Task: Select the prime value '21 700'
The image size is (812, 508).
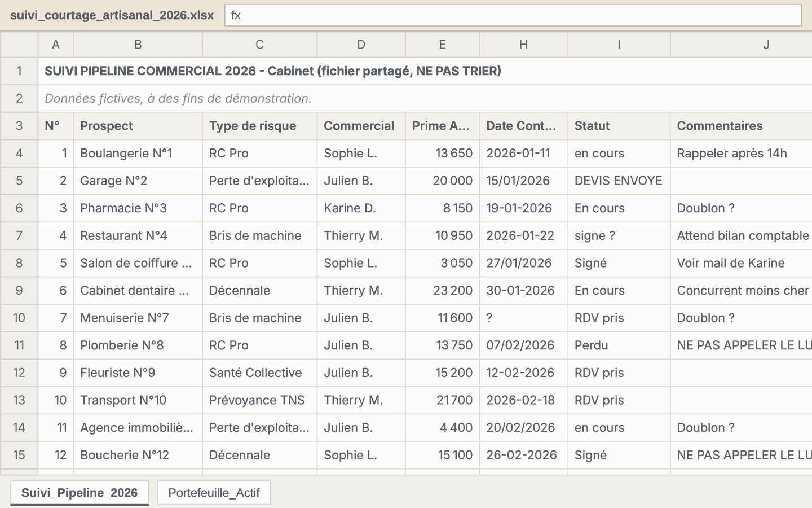Action: pyautogui.click(x=443, y=400)
